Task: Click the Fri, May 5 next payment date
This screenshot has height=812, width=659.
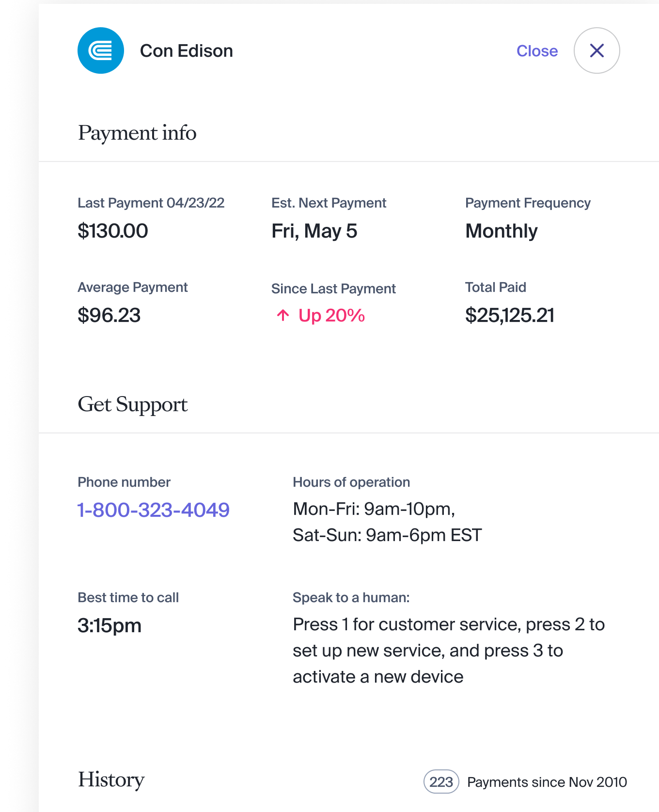Action: click(314, 231)
